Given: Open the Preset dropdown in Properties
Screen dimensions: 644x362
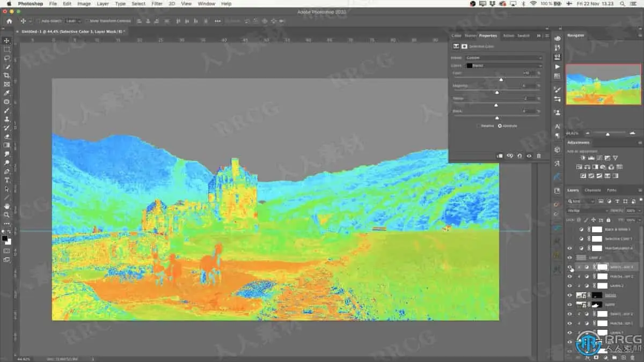Looking at the screenshot, I should [503, 57].
